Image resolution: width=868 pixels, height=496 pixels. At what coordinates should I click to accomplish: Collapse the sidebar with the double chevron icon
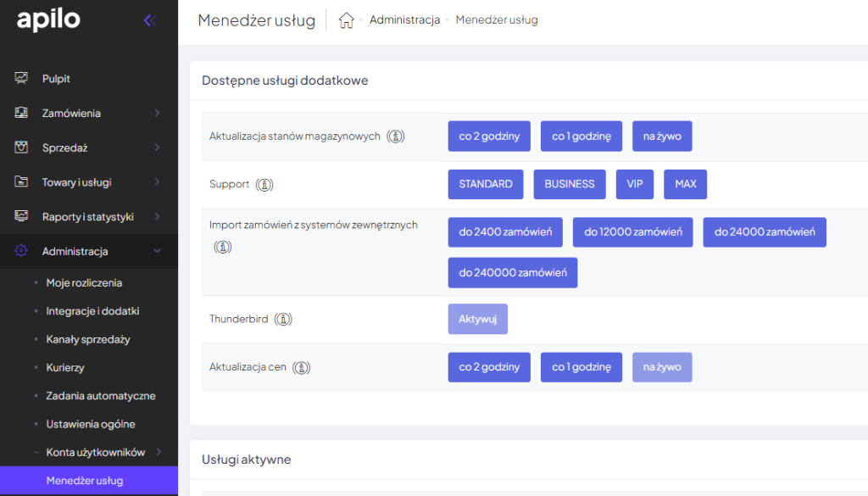150,20
